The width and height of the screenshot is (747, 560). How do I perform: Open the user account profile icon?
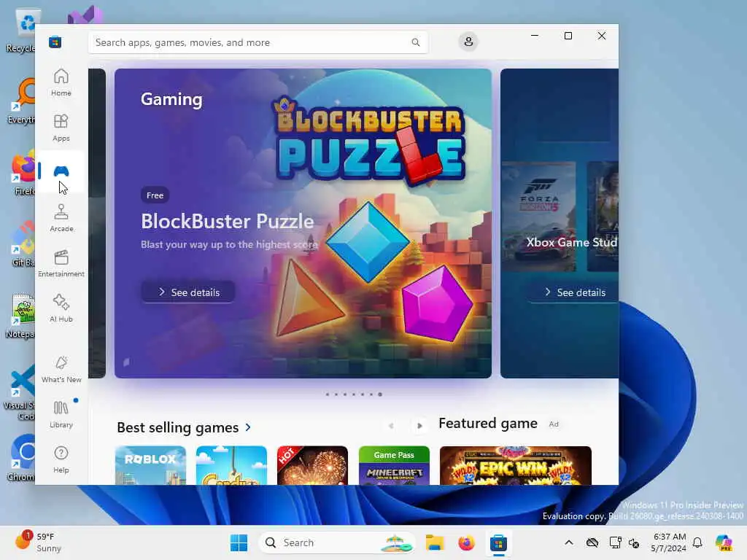[468, 42]
